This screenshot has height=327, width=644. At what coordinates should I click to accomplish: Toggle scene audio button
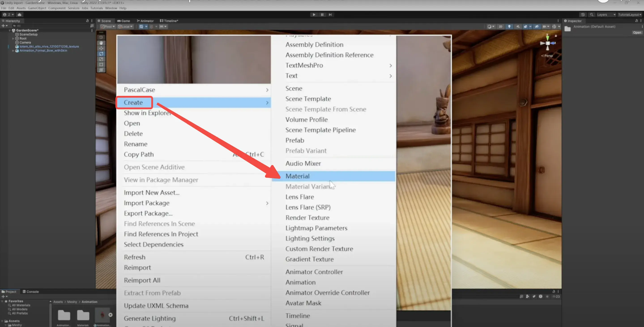518,26
